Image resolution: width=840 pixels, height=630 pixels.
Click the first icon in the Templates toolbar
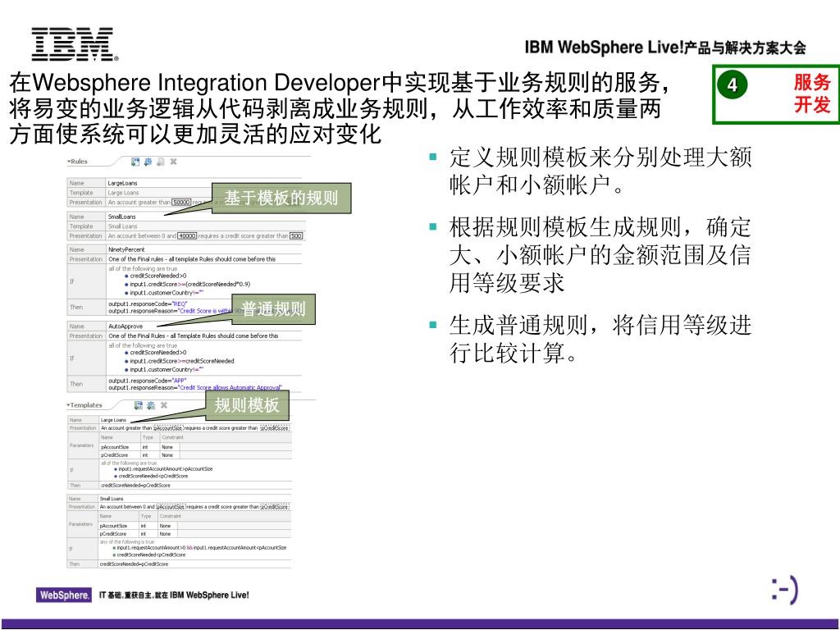pyautogui.click(x=138, y=405)
